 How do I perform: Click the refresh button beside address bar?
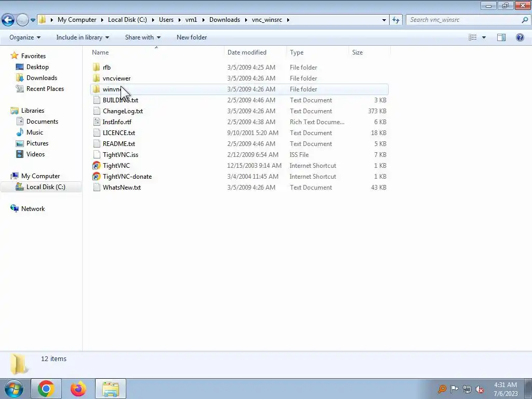[x=395, y=20]
